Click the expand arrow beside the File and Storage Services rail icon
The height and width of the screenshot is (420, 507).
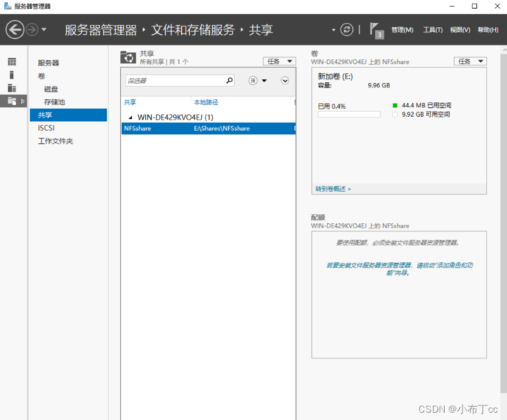point(23,101)
